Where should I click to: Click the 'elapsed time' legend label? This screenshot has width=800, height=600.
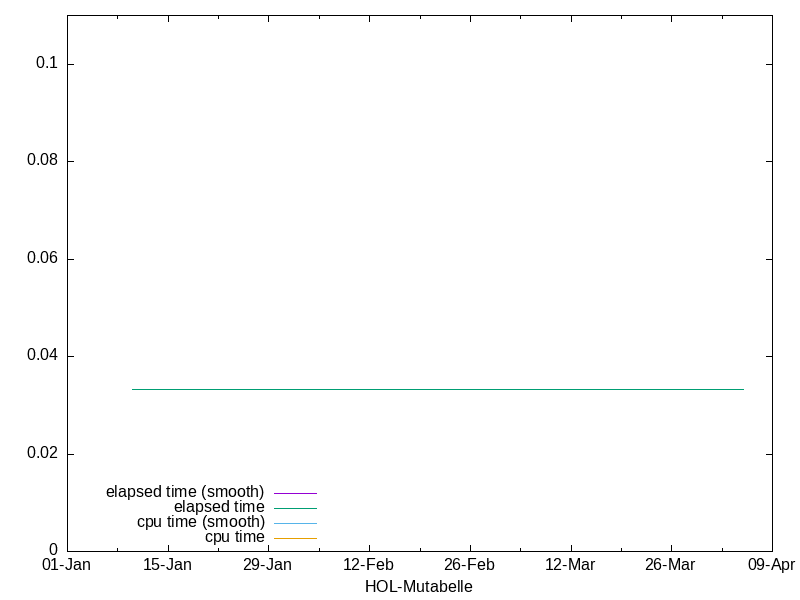pyautogui.click(x=219, y=507)
